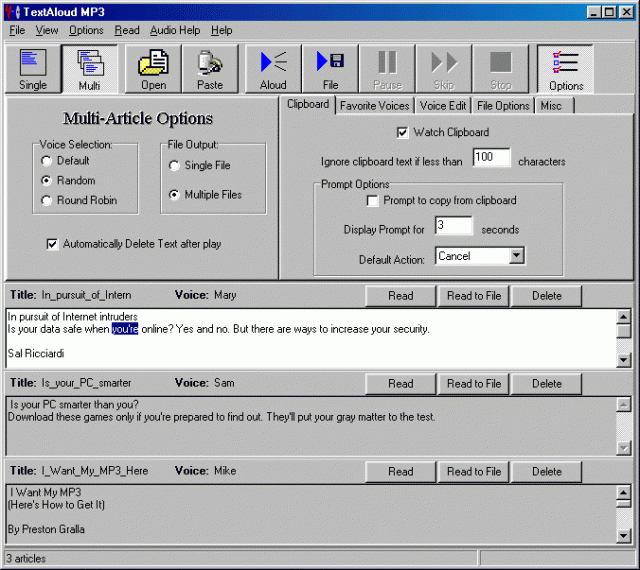Open the View menu
This screenshot has height=570, width=640.
point(47,30)
